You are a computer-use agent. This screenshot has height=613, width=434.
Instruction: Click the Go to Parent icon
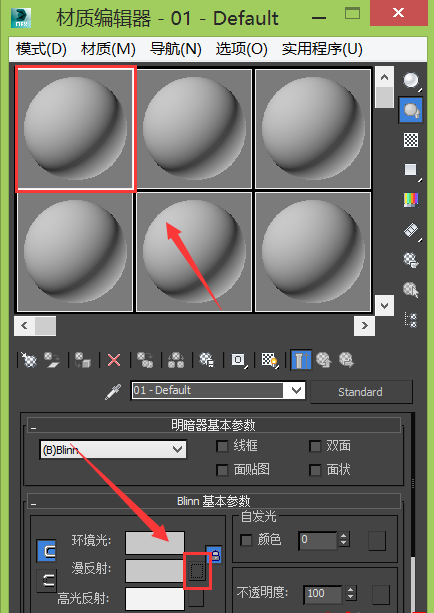tap(324, 360)
